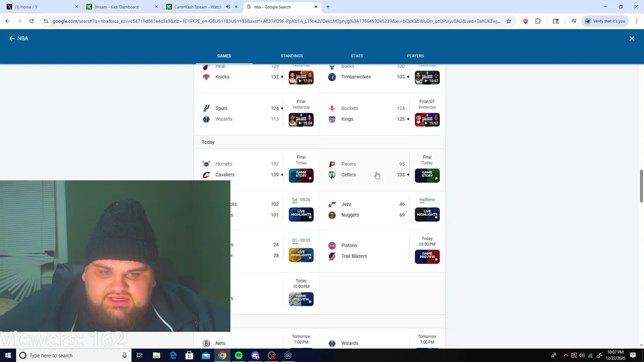Select the Players tab
Image resolution: width=644 pixels, height=362 pixels.
416,56
